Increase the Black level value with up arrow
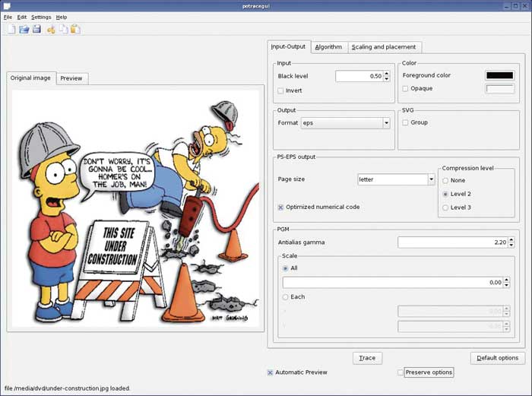The height and width of the screenshot is (396, 532). pos(386,73)
